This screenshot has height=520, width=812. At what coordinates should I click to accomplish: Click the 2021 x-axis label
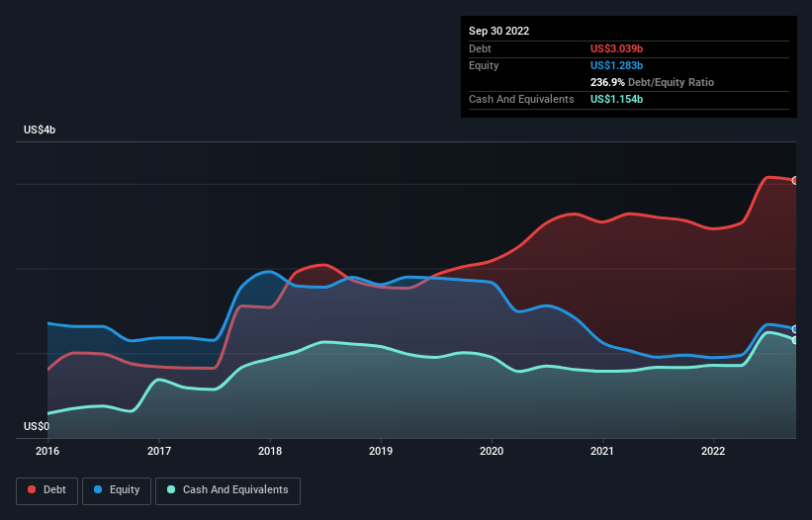pyautogui.click(x=602, y=451)
